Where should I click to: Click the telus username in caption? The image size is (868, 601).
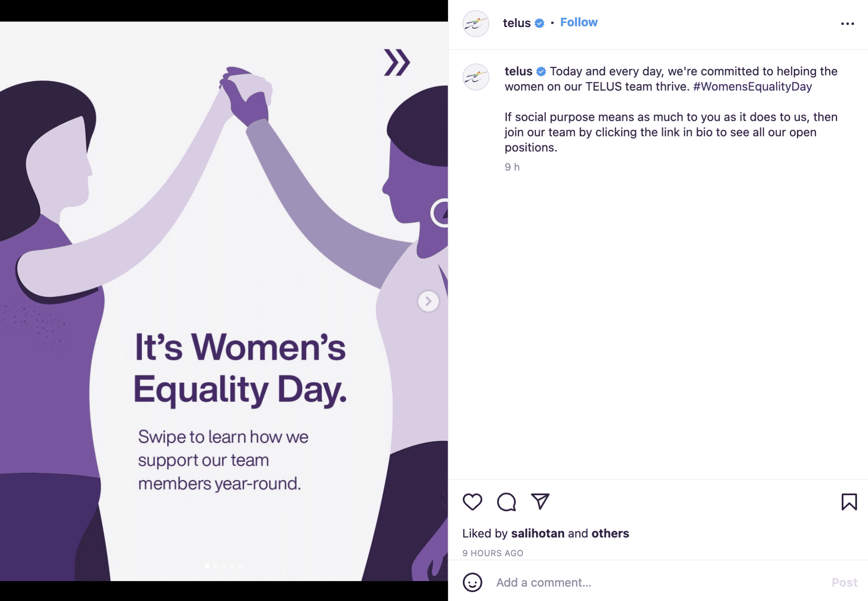pyautogui.click(x=518, y=71)
